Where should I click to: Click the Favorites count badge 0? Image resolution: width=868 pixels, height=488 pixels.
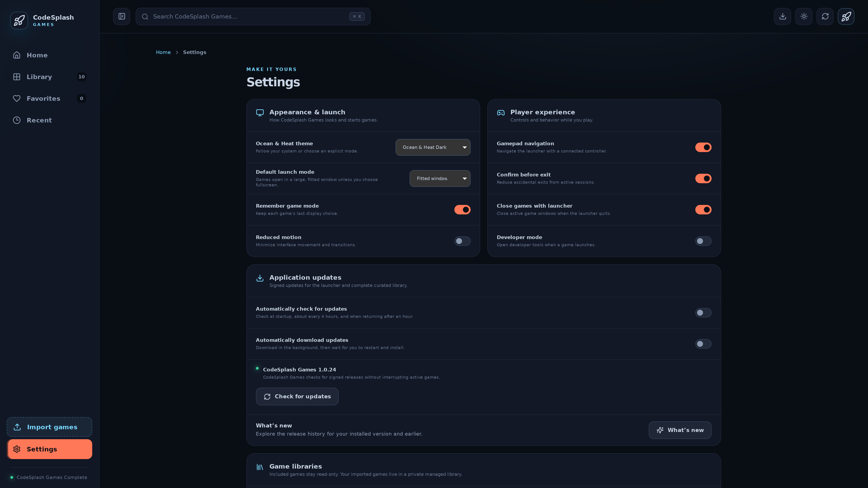point(82,99)
